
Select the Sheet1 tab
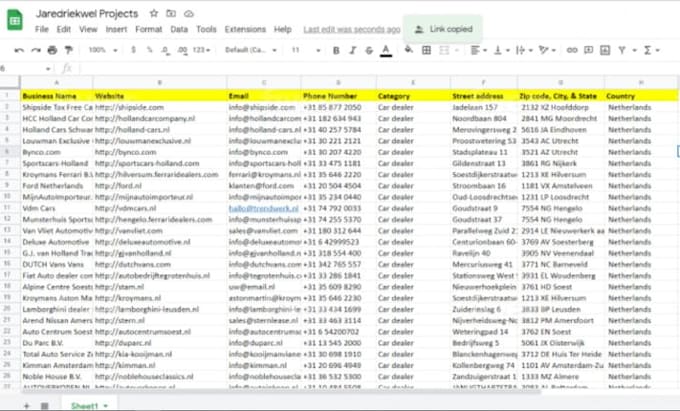(x=89, y=406)
